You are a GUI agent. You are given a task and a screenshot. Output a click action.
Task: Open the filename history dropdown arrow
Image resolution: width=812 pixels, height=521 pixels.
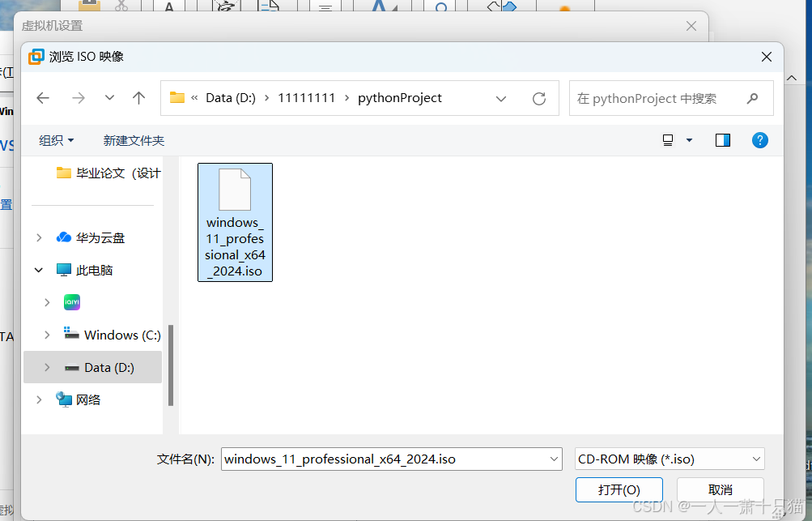click(554, 459)
